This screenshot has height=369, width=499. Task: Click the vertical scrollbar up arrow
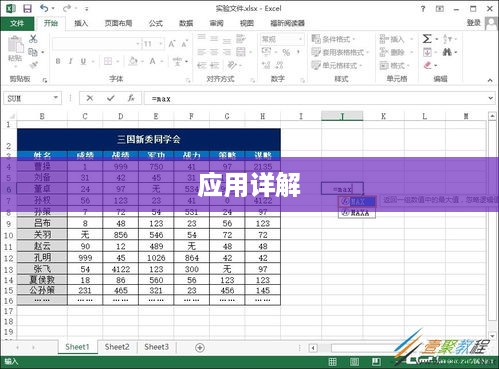492,116
